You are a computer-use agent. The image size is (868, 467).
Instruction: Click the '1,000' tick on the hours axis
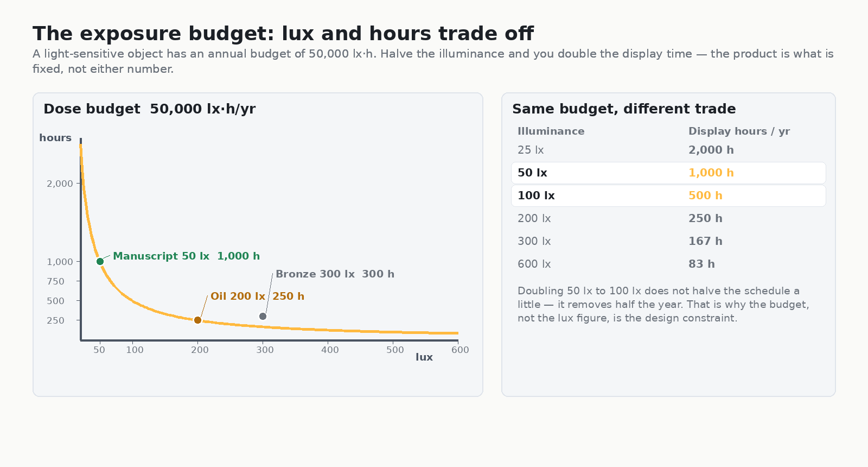pos(60,262)
